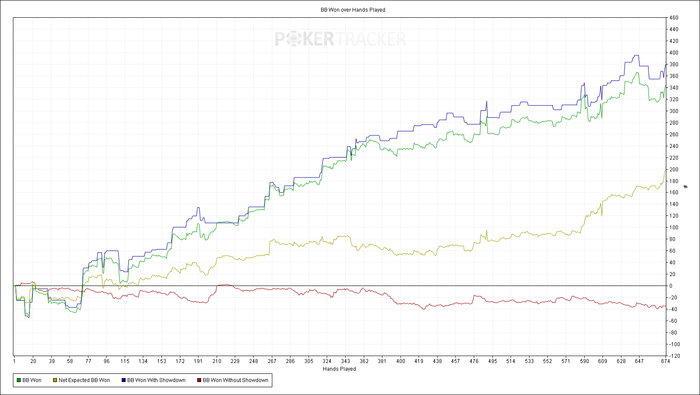This screenshot has width=700, height=395.
Task: Click the y-axis tick value 200
Action: click(674, 170)
